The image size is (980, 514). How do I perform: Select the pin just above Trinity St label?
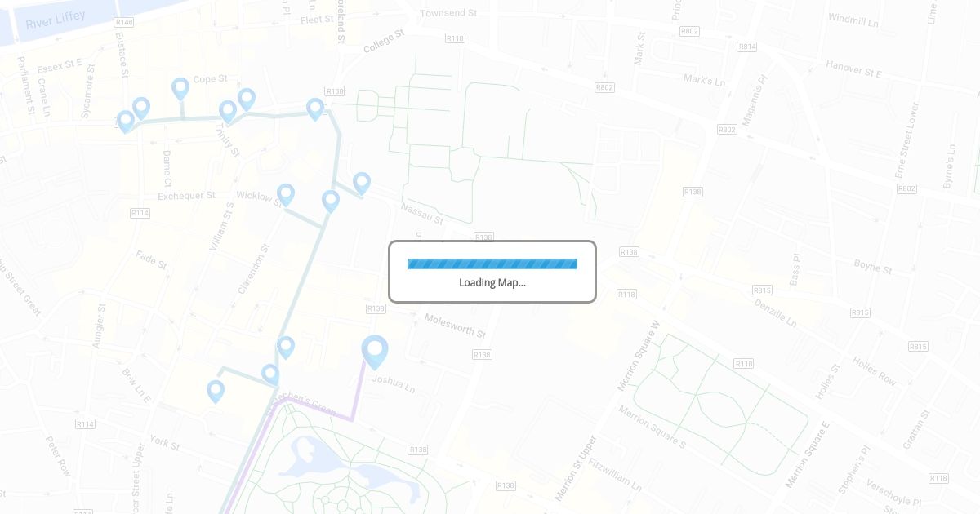(x=228, y=112)
